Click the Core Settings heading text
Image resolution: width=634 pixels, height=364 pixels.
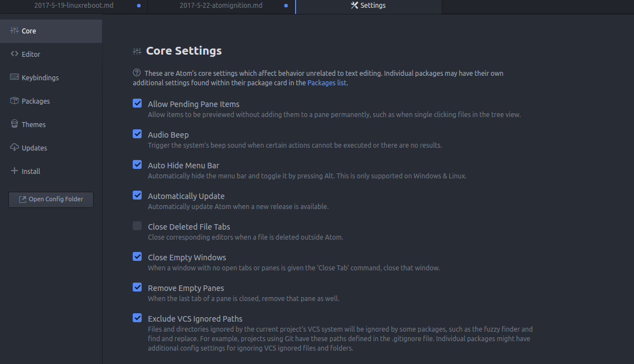coord(183,51)
